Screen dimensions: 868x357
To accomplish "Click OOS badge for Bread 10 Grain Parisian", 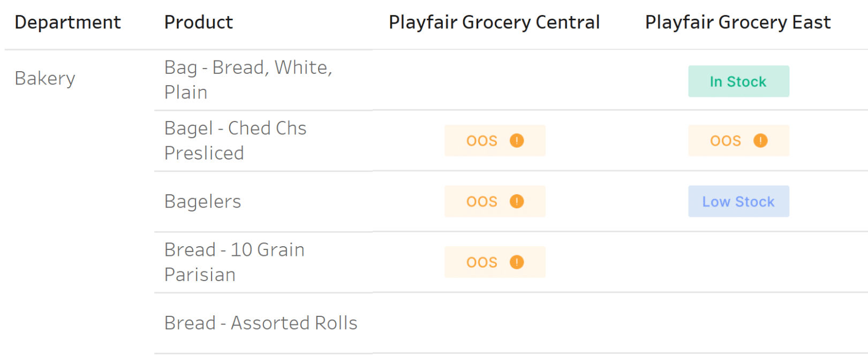I will (x=495, y=262).
